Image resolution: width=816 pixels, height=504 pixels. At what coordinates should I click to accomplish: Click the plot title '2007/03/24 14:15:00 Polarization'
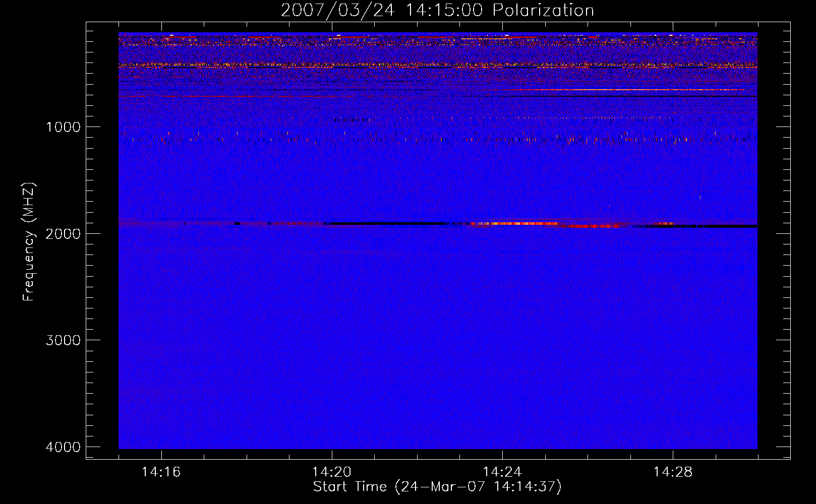coord(437,11)
